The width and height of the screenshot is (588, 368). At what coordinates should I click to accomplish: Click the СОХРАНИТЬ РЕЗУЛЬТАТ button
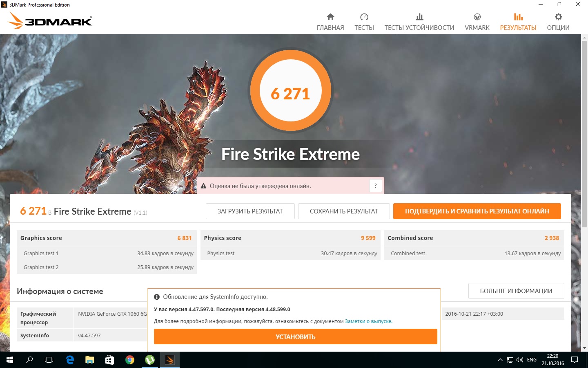[x=344, y=211]
